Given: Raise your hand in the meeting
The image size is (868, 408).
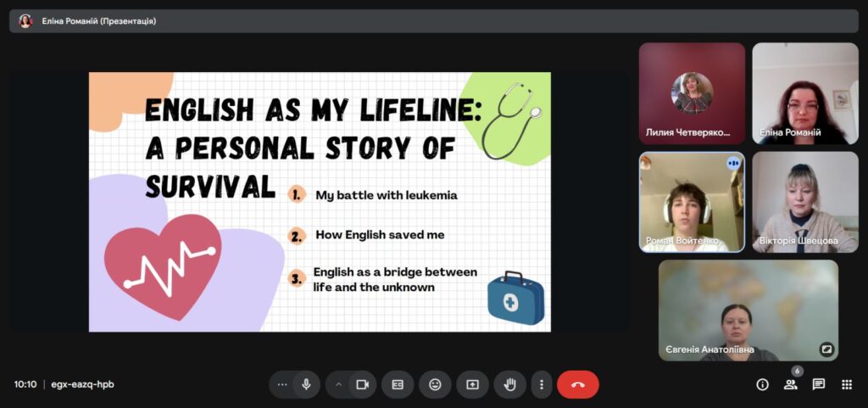Looking at the screenshot, I should 509,384.
